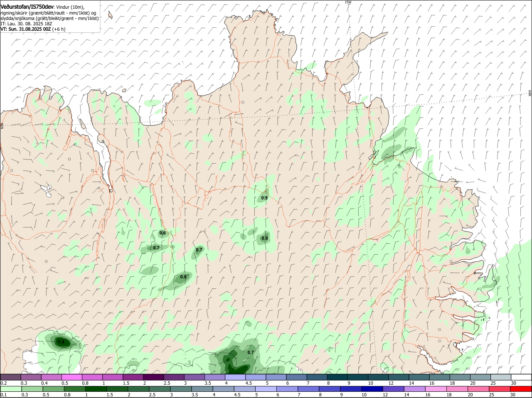Select the Veðurstofan/IS750dev title text
Screen dimensions: 532x398
pos(27,7)
